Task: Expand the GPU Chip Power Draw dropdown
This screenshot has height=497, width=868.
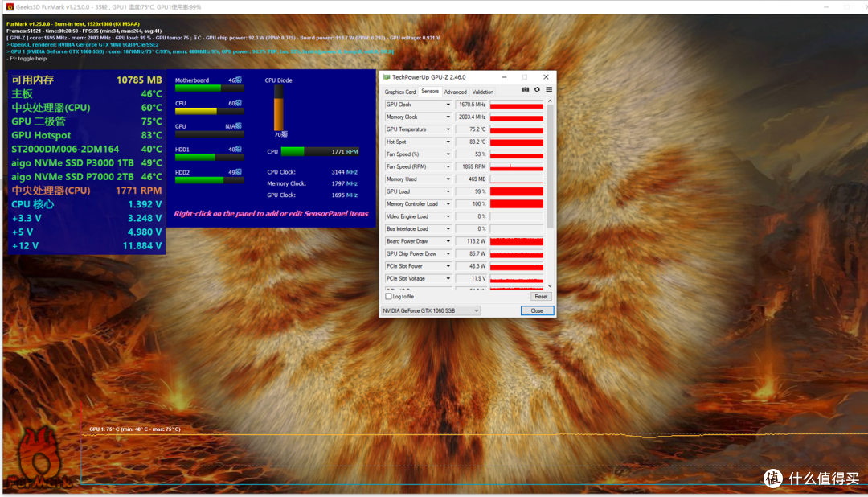Action: click(x=448, y=254)
